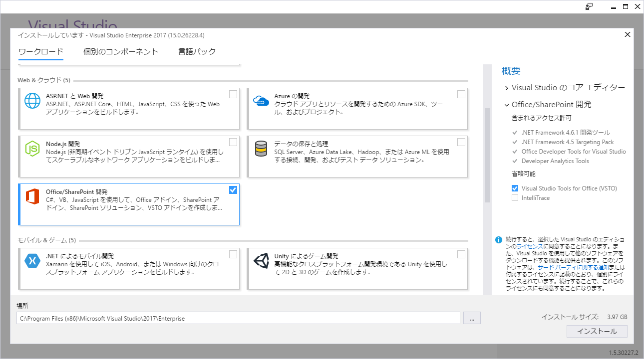Image resolution: width=644 pixels, height=359 pixels.
Task: Click the browse (...) location button
Action: [472, 318]
